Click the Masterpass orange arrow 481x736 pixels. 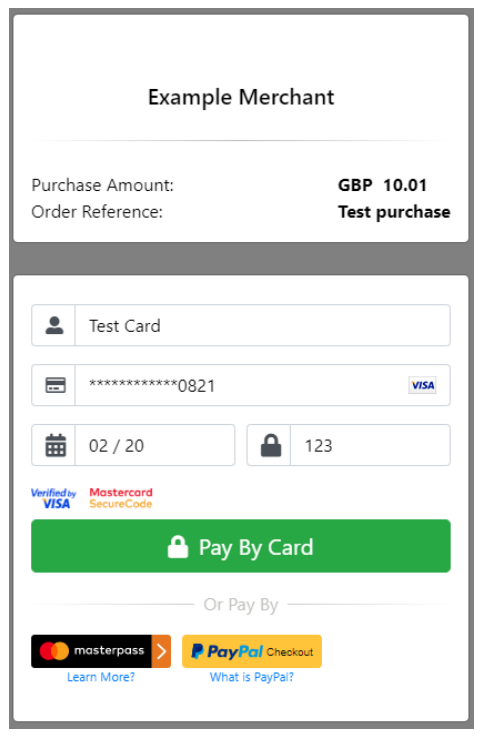[161, 652]
